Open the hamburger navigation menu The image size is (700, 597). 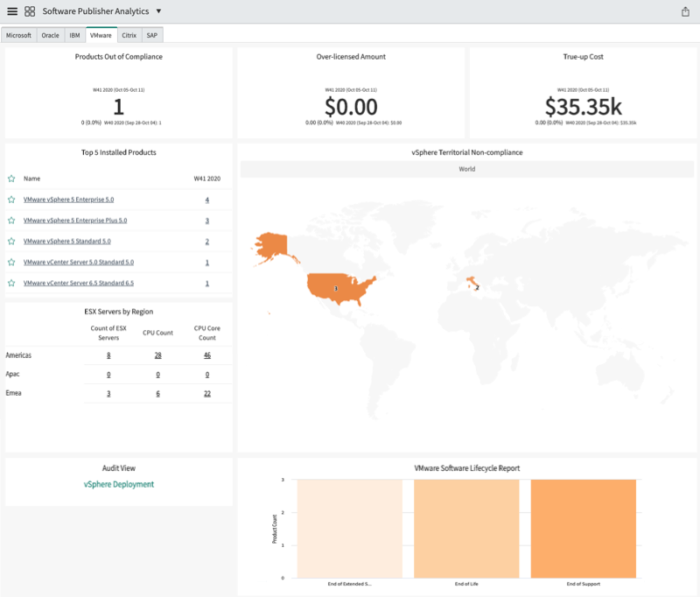(12, 11)
